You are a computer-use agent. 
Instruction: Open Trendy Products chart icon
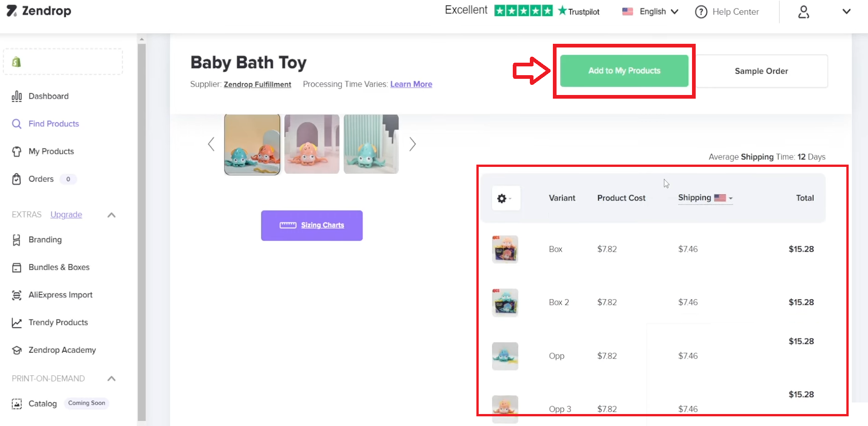(x=17, y=323)
